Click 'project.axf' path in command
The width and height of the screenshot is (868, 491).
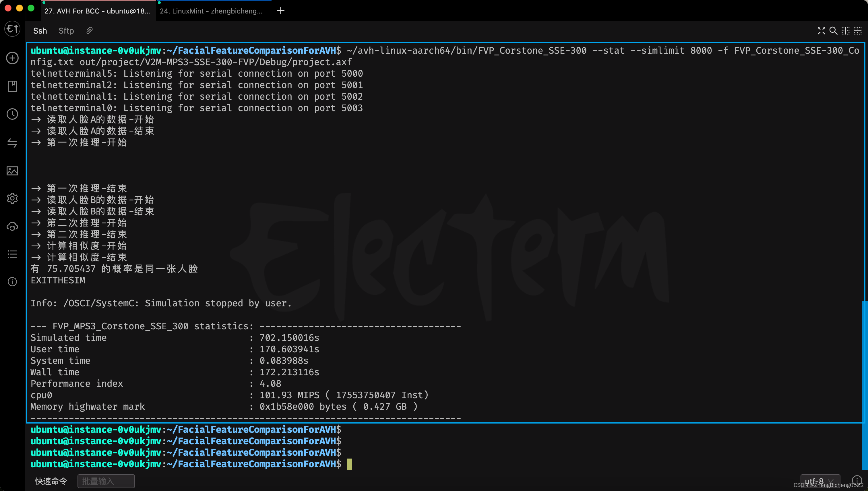pos(322,62)
